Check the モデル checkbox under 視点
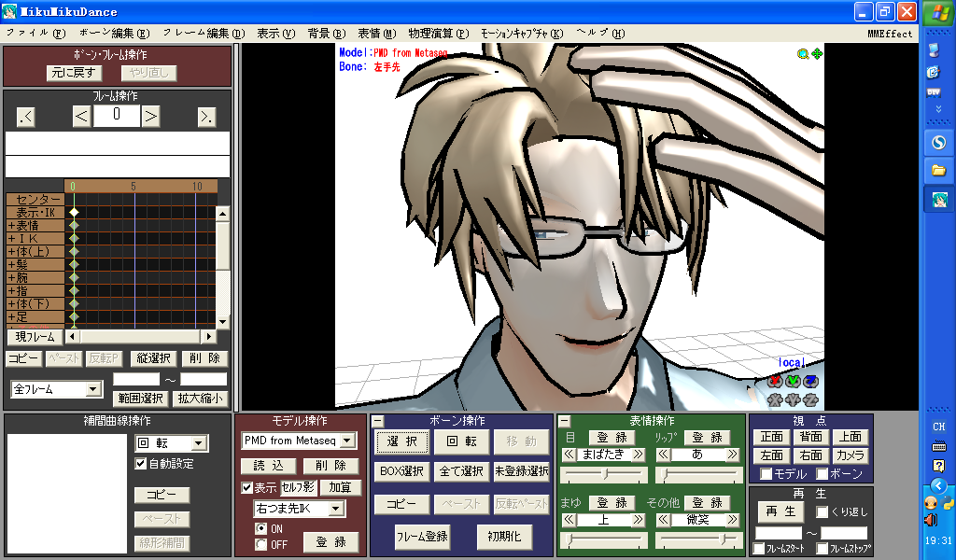 766,473
